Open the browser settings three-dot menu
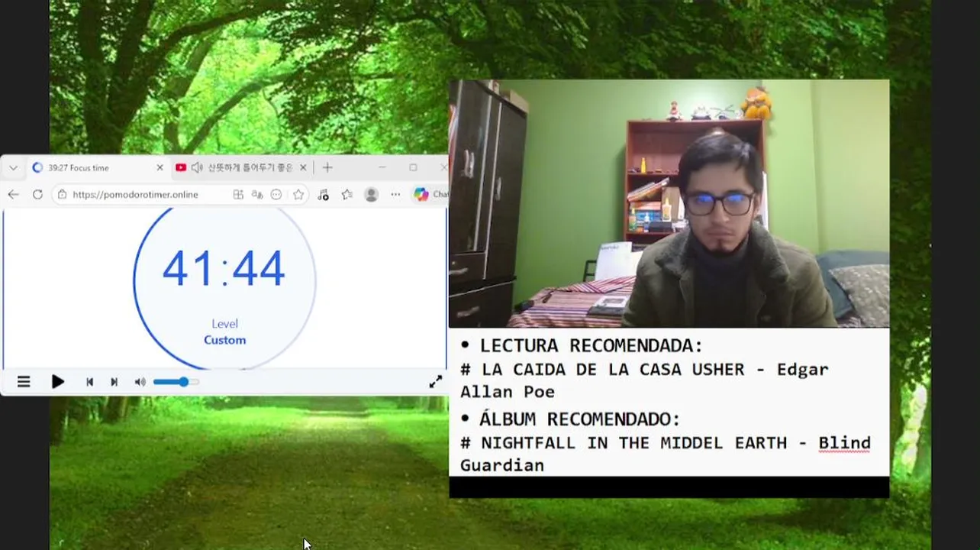 [395, 195]
